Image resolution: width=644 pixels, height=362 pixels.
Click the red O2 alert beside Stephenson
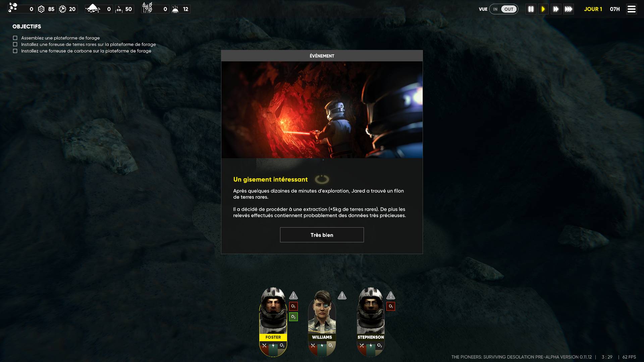[x=390, y=306]
